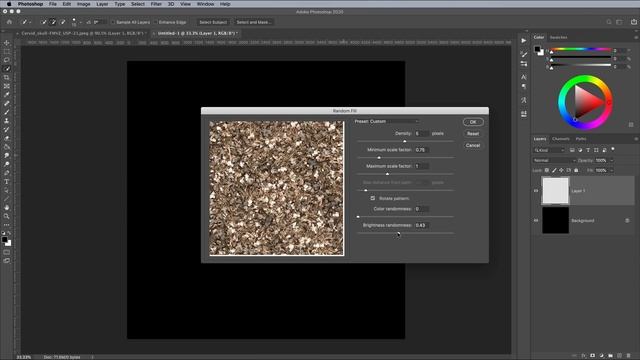Select the Healing Brush tool

tap(7, 103)
